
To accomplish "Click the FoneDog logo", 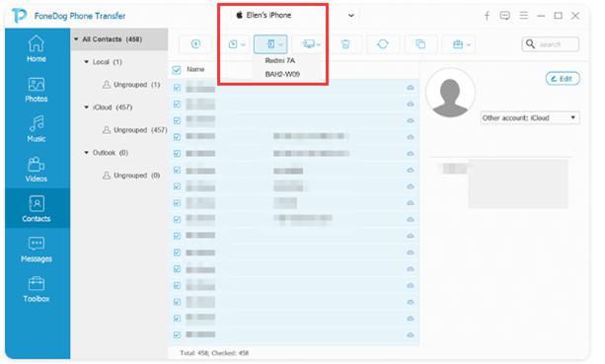I will [19, 16].
